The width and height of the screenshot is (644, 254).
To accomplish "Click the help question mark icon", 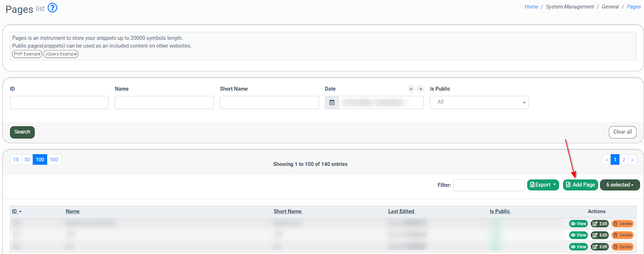I will click(52, 8).
